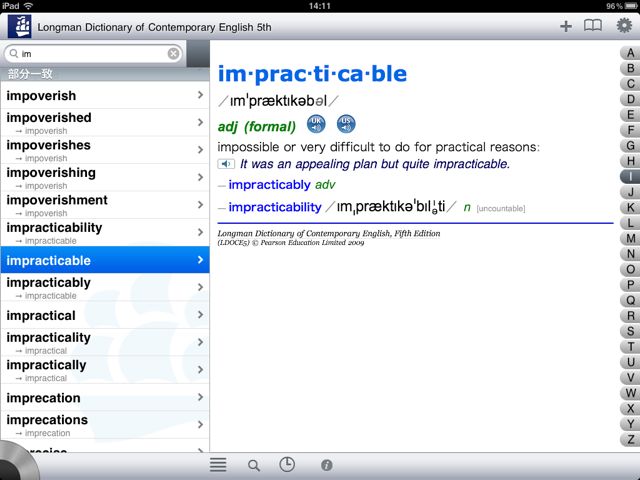
Task: Click the search input containing 'im'
Action: click(94, 53)
